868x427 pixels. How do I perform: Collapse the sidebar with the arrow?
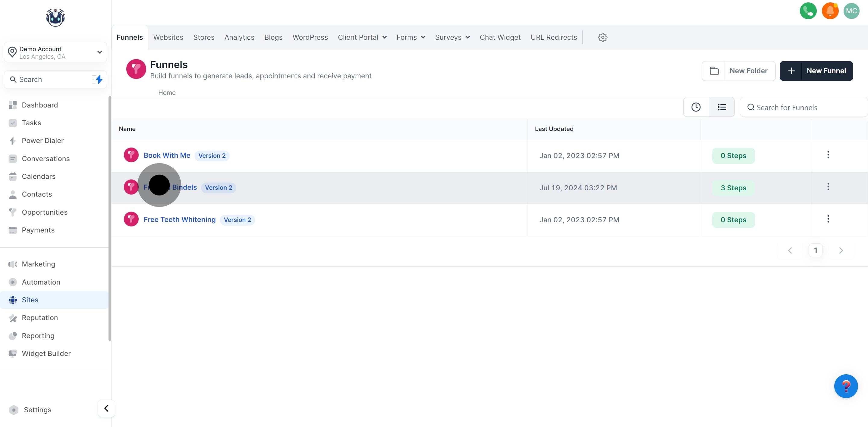[106, 408]
